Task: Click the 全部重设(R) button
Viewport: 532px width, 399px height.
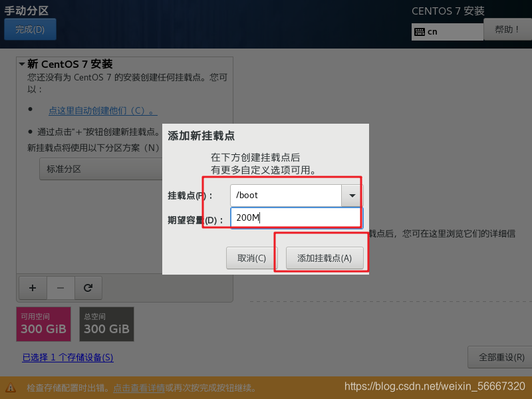Action: [x=501, y=357]
